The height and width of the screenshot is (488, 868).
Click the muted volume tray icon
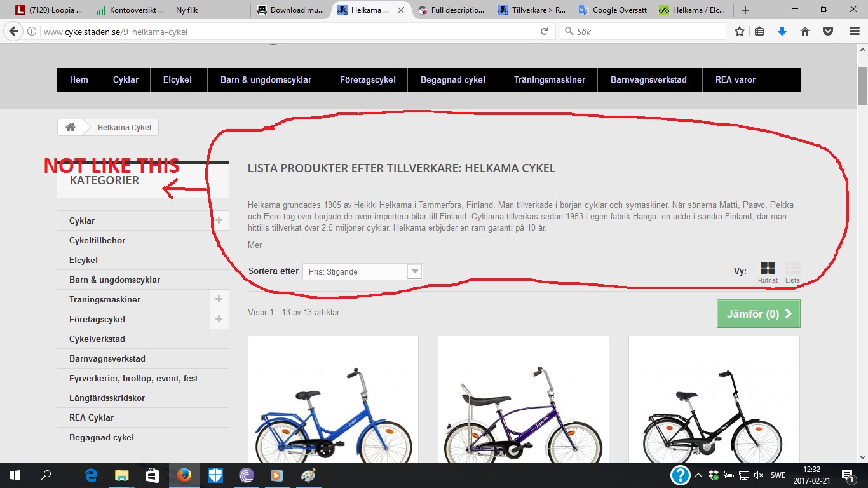pos(759,475)
